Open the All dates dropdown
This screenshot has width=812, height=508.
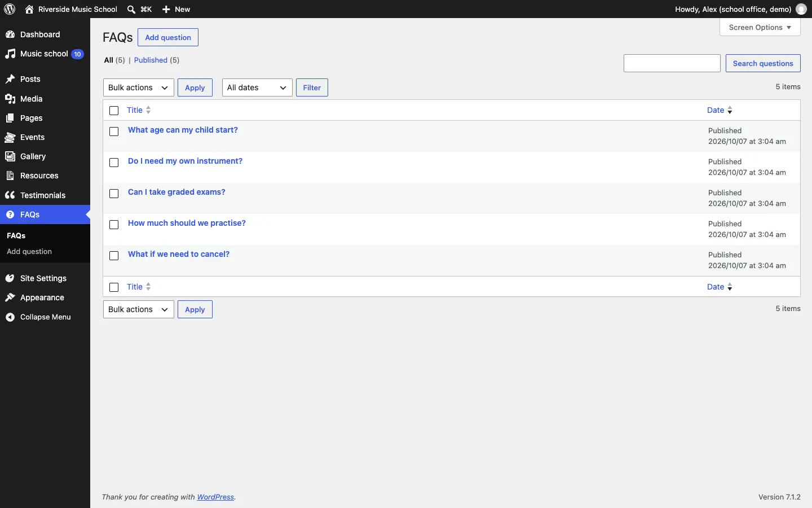257,87
